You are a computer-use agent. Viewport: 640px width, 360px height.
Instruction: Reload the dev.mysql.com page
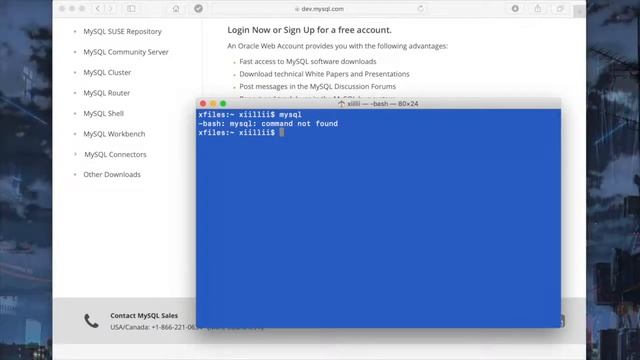pyautogui.click(x=420, y=9)
